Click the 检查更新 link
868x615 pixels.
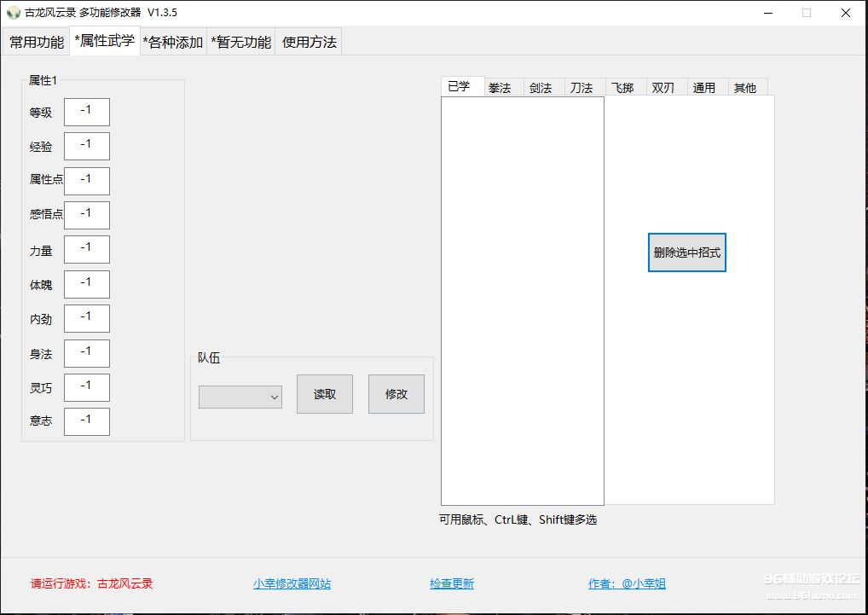tap(452, 584)
